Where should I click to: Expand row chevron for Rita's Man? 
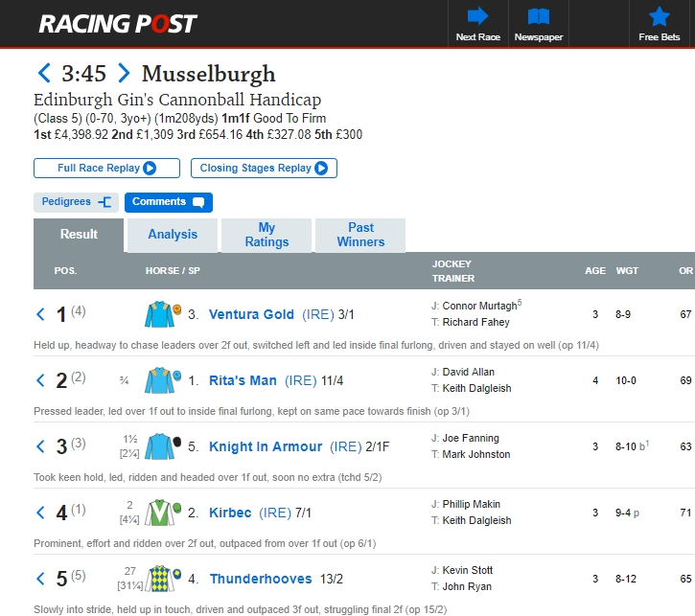tap(40, 380)
